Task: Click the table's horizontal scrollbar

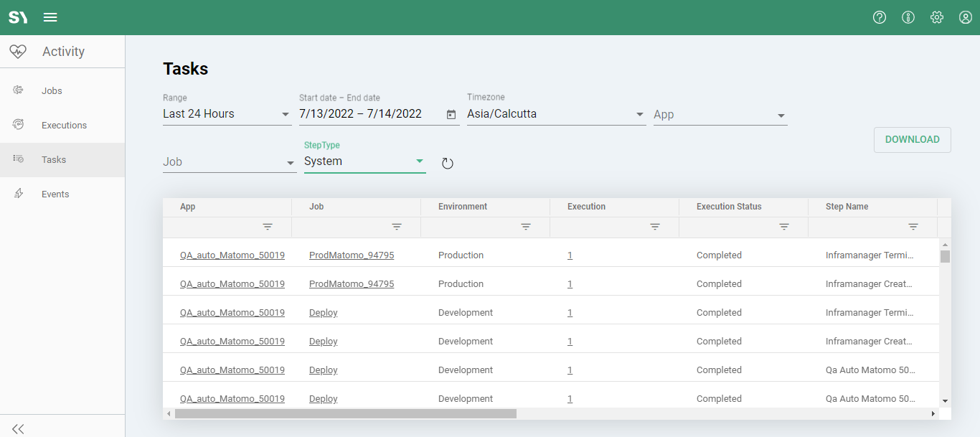Action: (x=345, y=413)
